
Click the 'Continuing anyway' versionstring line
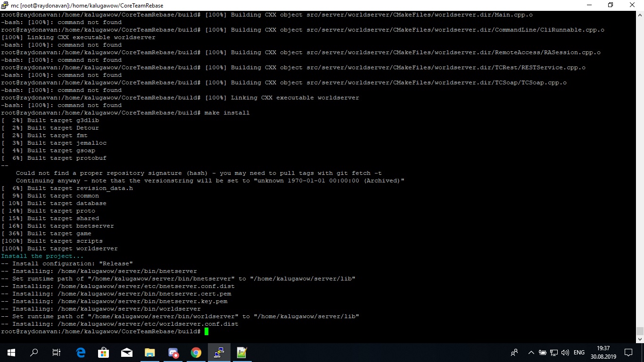[x=210, y=181]
